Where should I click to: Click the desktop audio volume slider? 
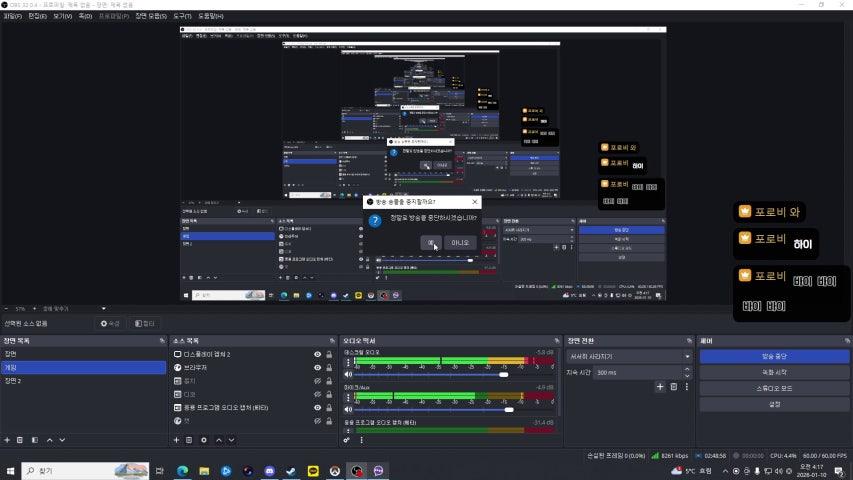tap(430, 375)
